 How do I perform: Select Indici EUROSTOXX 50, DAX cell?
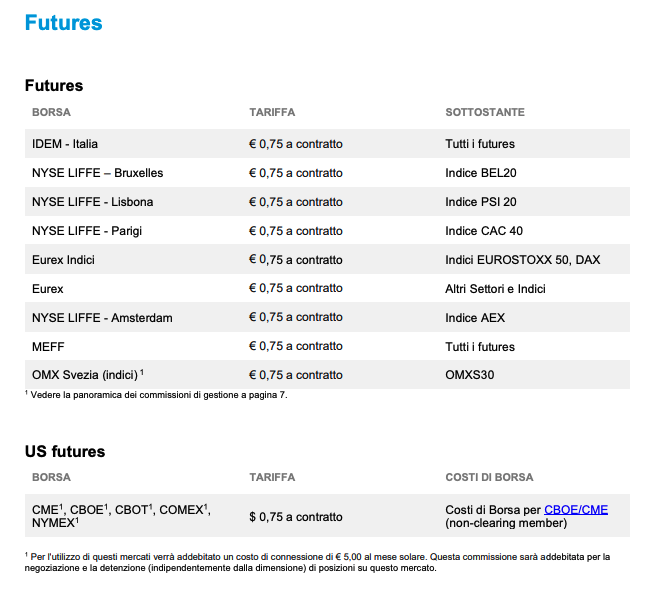(522, 260)
